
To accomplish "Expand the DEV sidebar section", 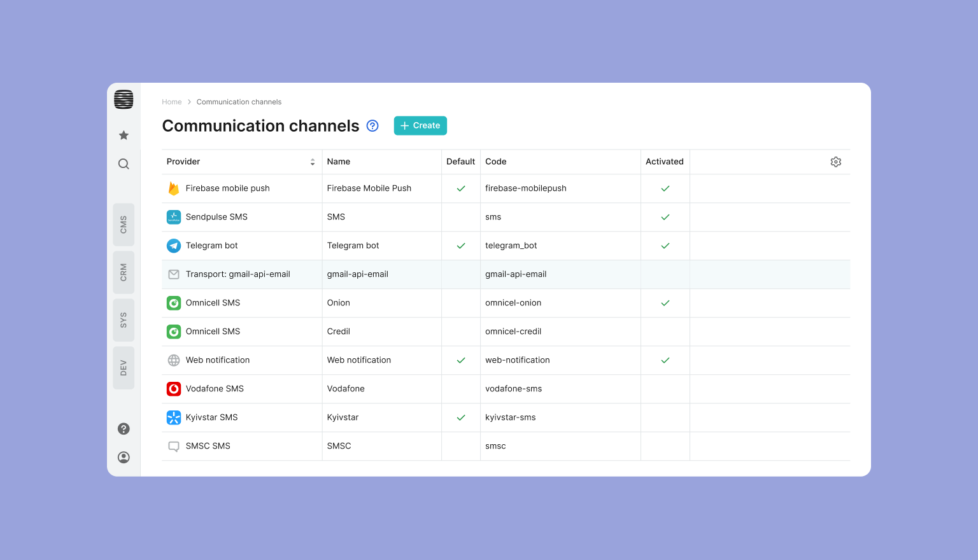I will [124, 368].
